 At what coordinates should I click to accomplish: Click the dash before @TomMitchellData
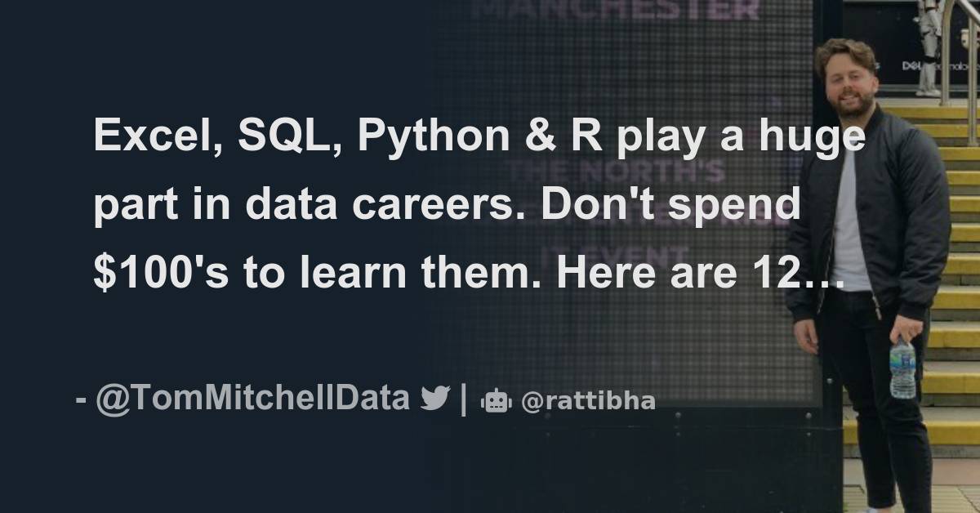[81, 399]
